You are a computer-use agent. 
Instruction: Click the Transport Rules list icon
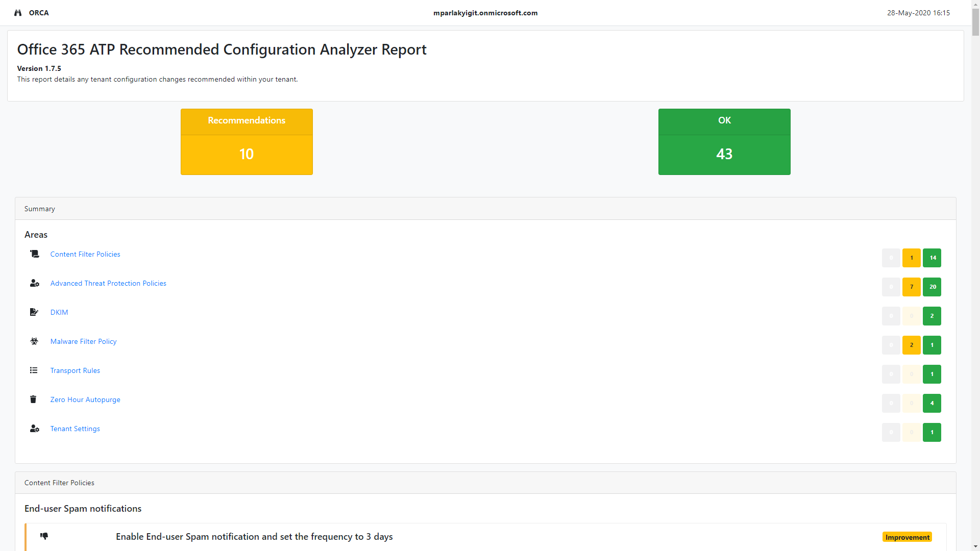click(34, 370)
